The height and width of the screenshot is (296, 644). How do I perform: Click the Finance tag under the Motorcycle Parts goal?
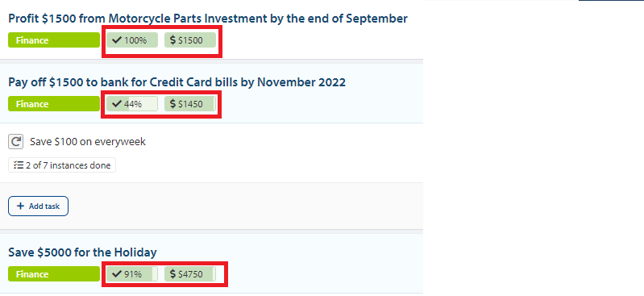click(54, 40)
